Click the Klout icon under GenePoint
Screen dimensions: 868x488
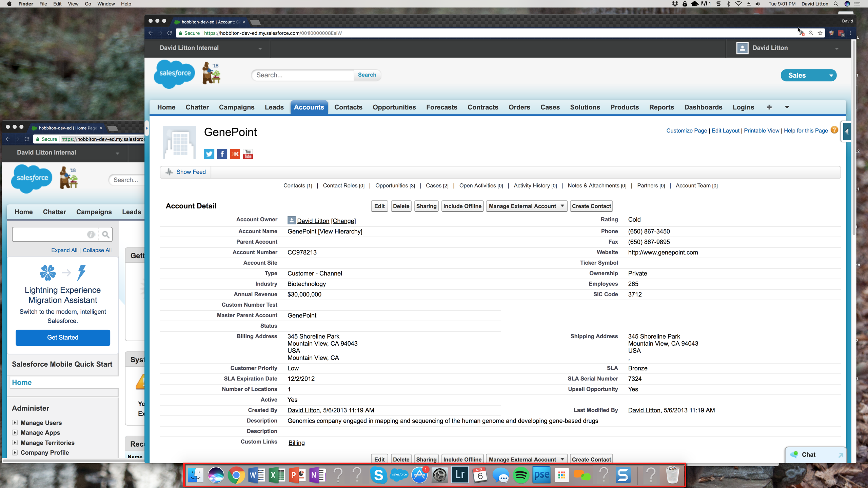tap(235, 154)
